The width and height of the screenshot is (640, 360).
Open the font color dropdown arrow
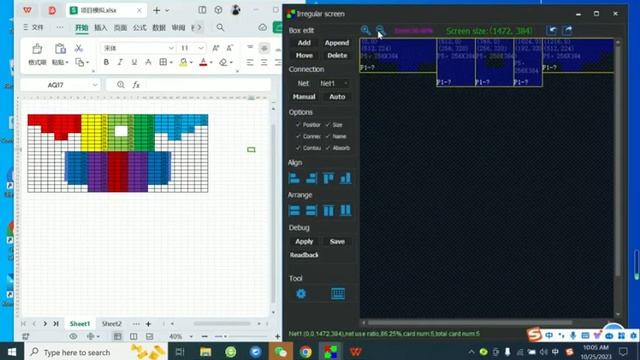click(x=211, y=62)
